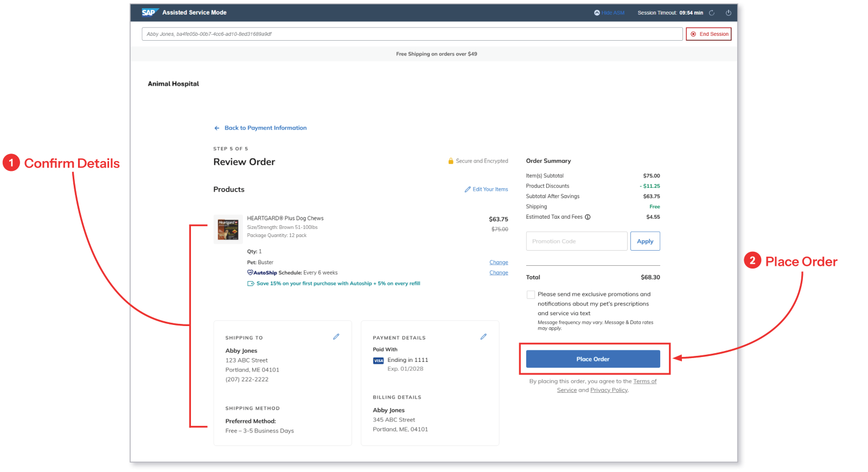Enable exclusive promotions text notifications checkbox
The image size is (868, 472).
coord(531,295)
